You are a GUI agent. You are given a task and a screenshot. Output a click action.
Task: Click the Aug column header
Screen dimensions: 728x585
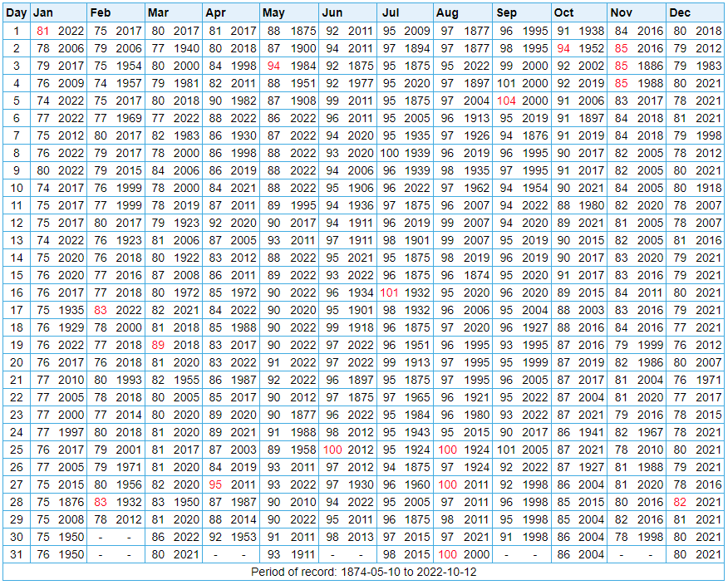(x=447, y=13)
